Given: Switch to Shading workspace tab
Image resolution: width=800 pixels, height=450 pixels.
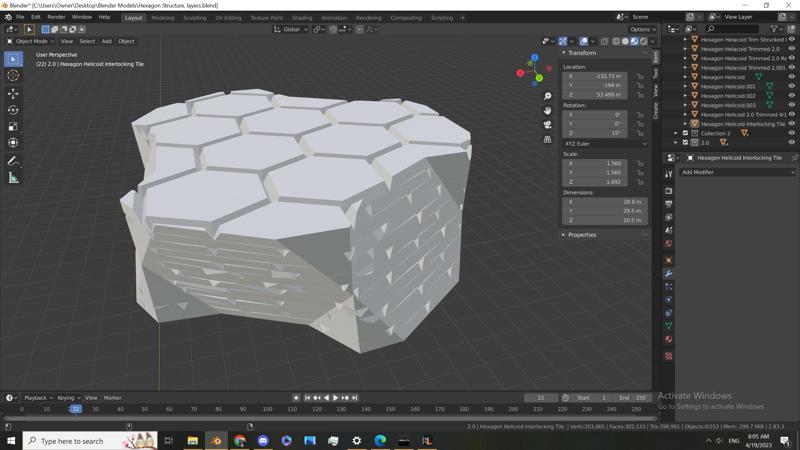Looking at the screenshot, I should coord(302,18).
